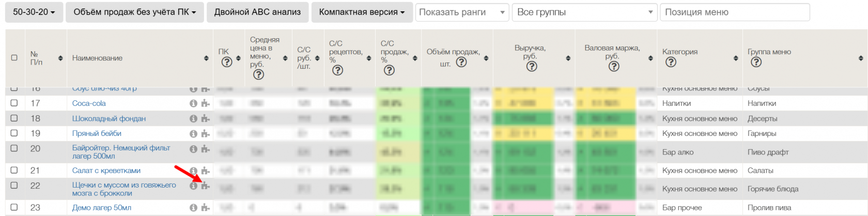This screenshot has height=216, width=868.
Task: Click the Двойной ABC анализ button
Action: coord(257,12)
